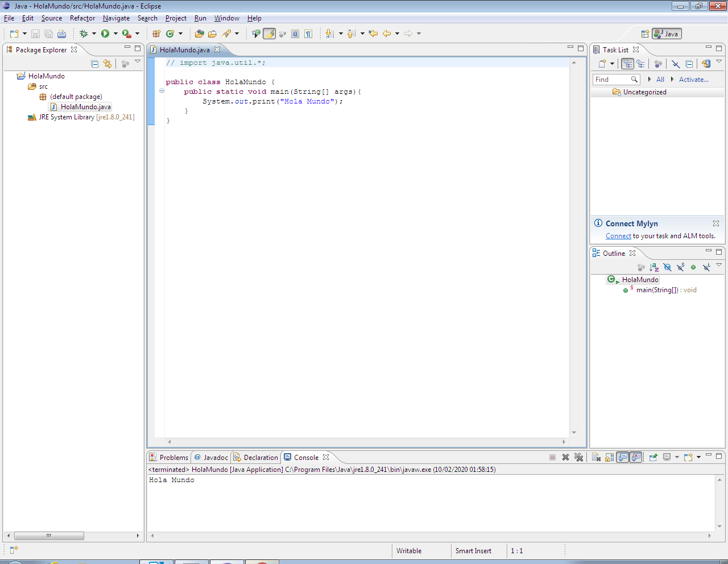
Task: Click the Connect link for Mylyn
Action: [618, 236]
